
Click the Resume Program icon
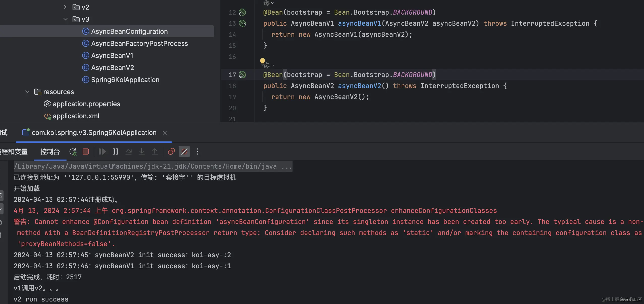102,151
